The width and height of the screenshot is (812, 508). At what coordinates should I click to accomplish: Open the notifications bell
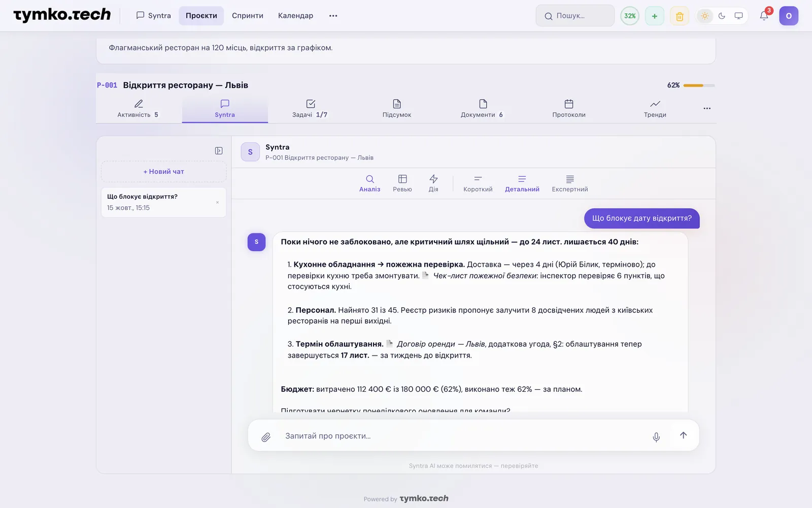pos(764,16)
